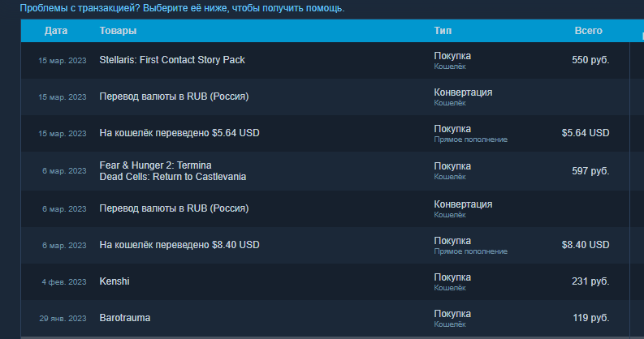Open the Stellaris: First Contact Story Pack transaction

coord(171,60)
